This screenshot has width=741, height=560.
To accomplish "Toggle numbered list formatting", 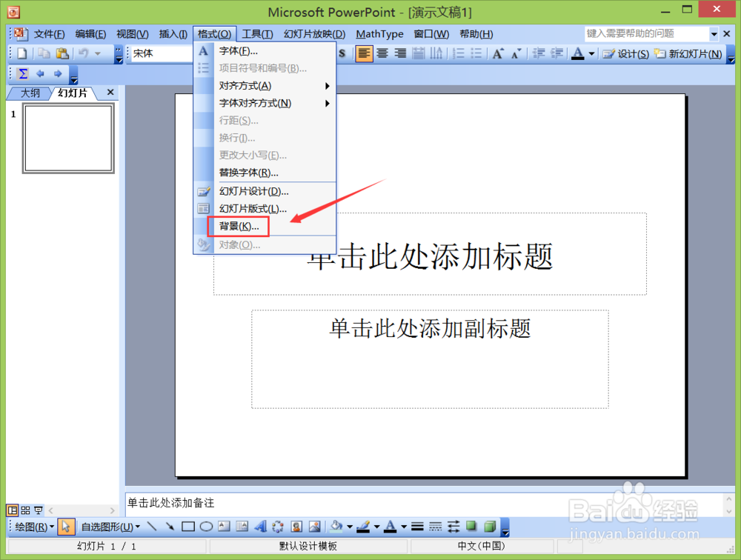I will click(458, 53).
